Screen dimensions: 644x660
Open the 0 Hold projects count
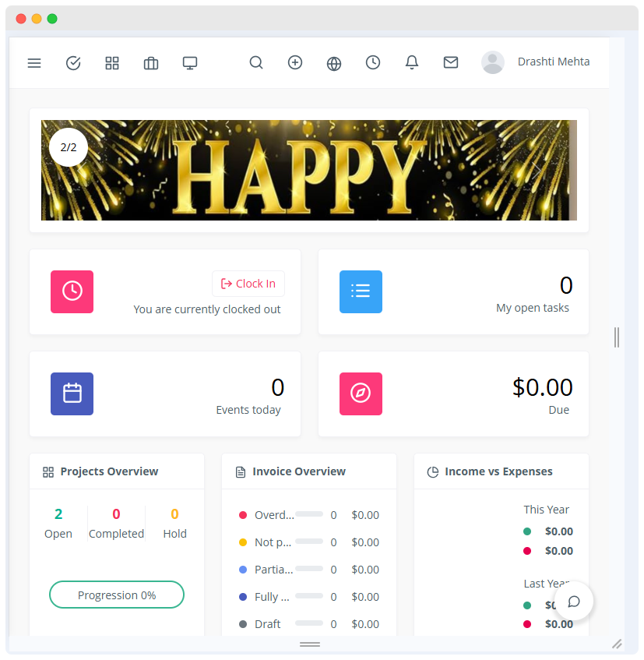(174, 514)
